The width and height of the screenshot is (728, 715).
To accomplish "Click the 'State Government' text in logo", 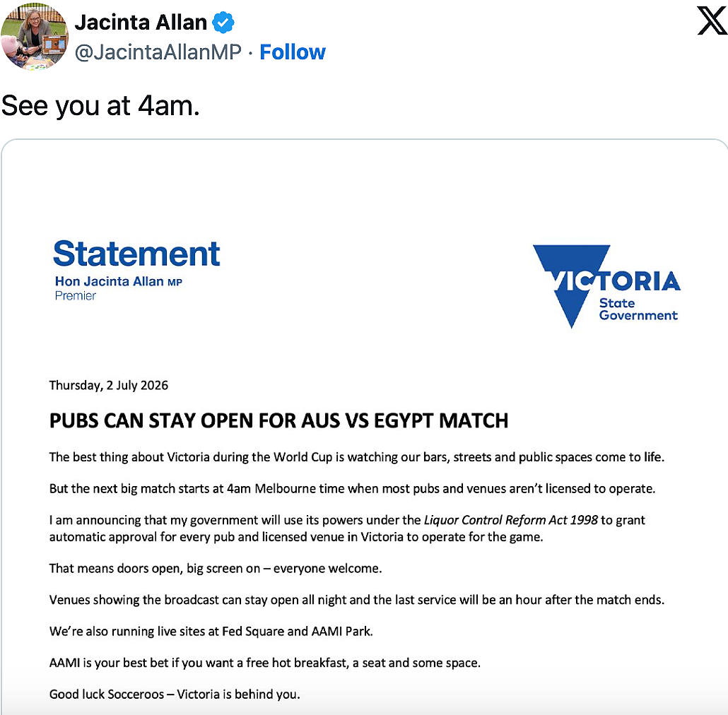I will 638,309.
